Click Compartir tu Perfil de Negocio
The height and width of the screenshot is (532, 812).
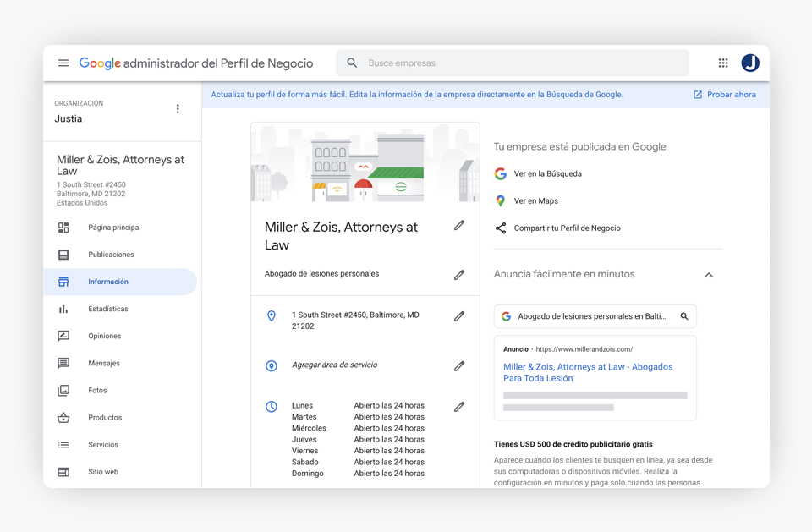(567, 228)
